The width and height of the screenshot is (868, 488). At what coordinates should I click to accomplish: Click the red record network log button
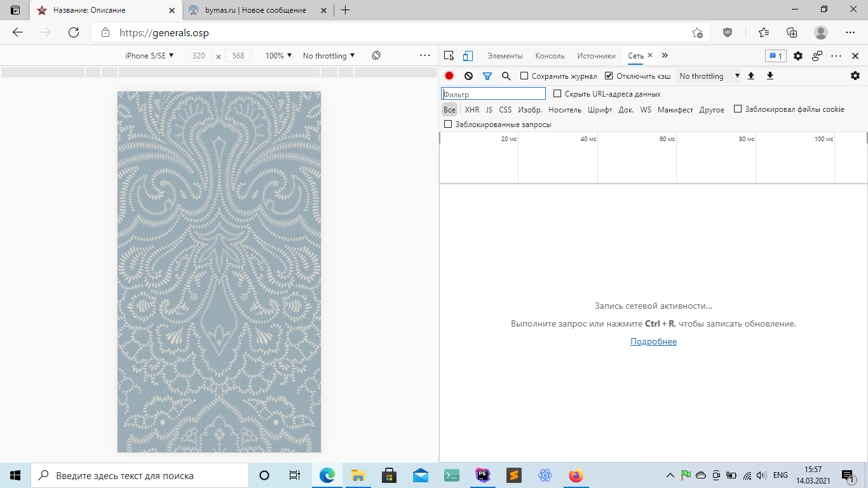coord(449,76)
